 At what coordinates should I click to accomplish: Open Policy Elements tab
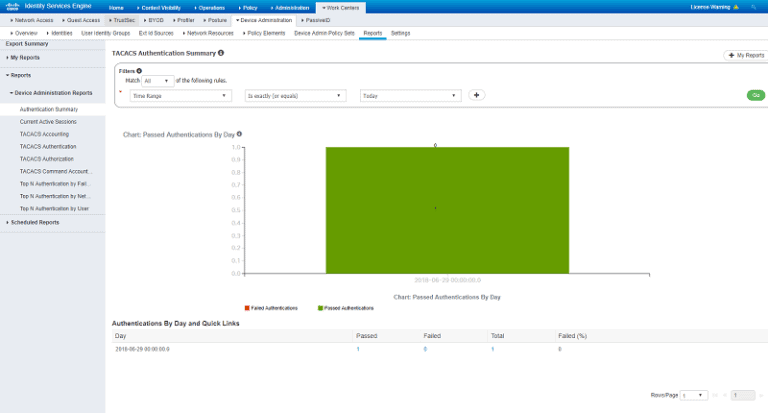click(264, 33)
